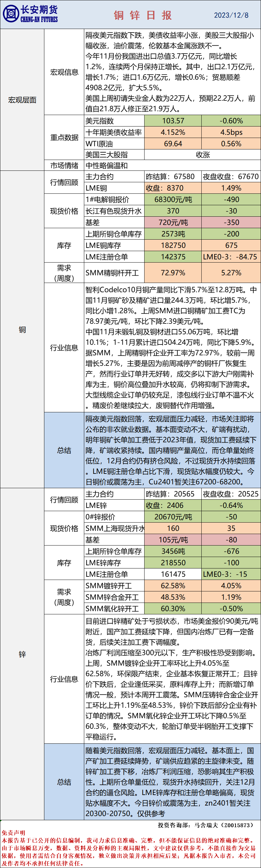Select the 上期所铜仓单库存 label cell

114,234
